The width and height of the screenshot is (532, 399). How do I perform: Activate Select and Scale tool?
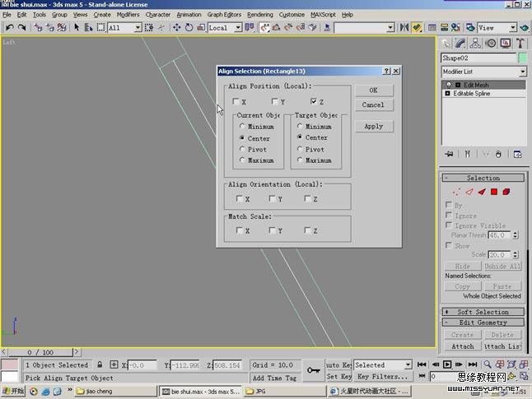pos(201,27)
